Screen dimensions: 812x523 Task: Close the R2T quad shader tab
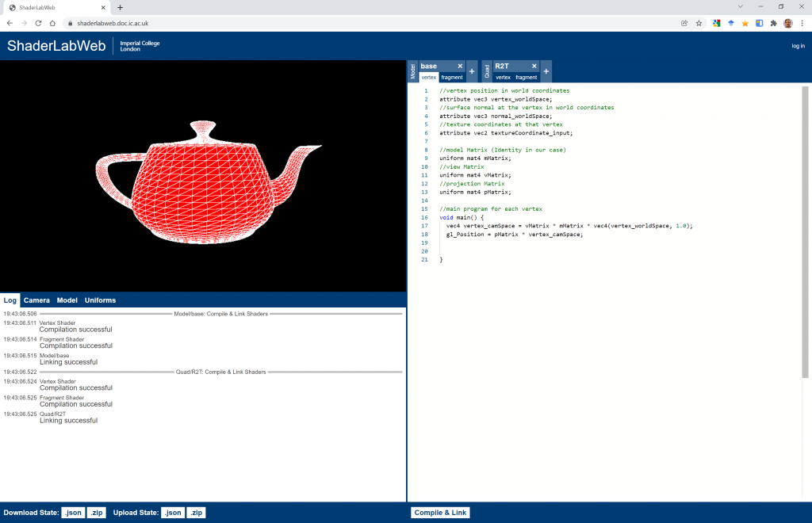tap(534, 66)
